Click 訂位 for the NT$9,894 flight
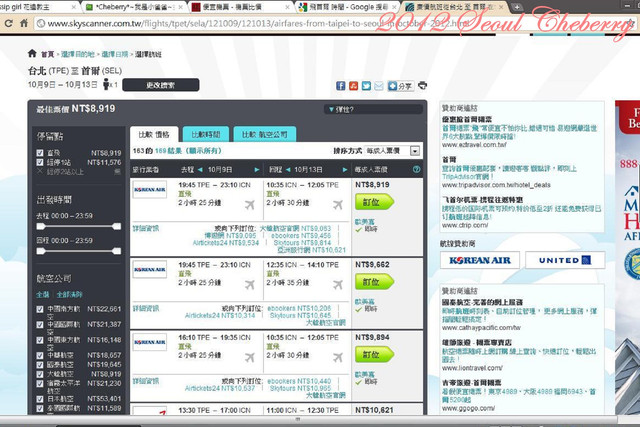 [374, 355]
